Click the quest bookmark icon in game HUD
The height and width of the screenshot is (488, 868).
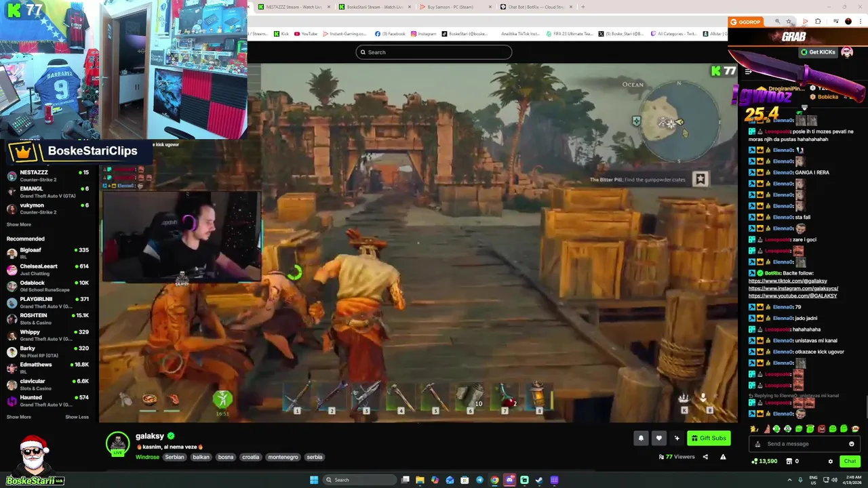(x=701, y=179)
